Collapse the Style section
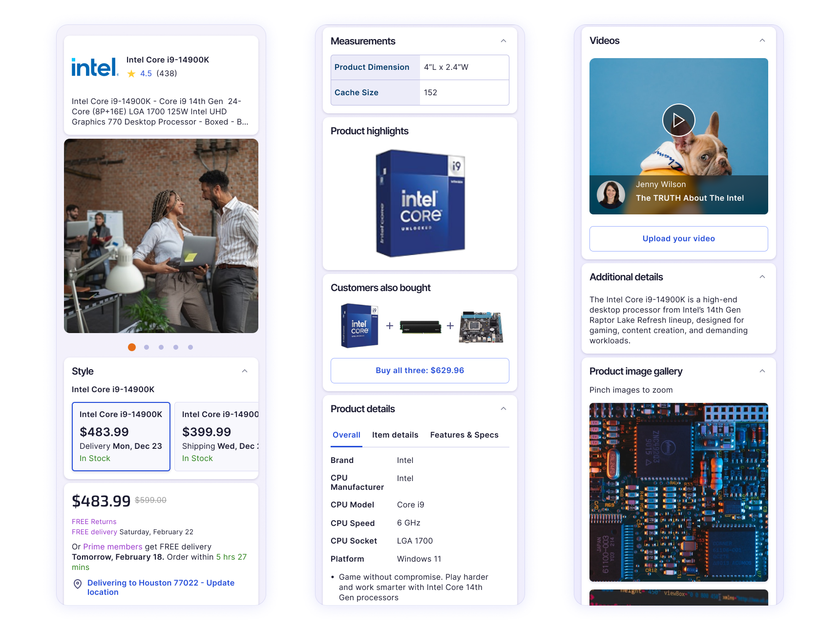Viewport: 840px width, 630px height. (x=245, y=371)
